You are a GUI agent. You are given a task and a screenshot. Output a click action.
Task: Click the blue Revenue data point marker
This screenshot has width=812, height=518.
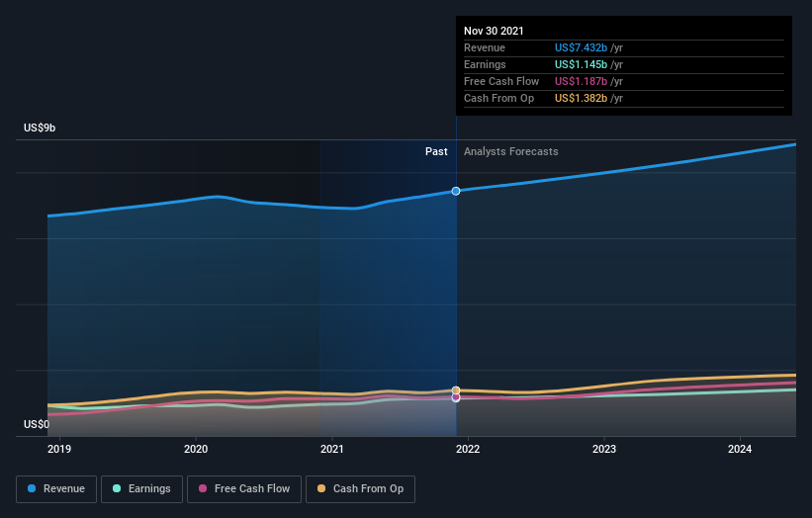(456, 192)
